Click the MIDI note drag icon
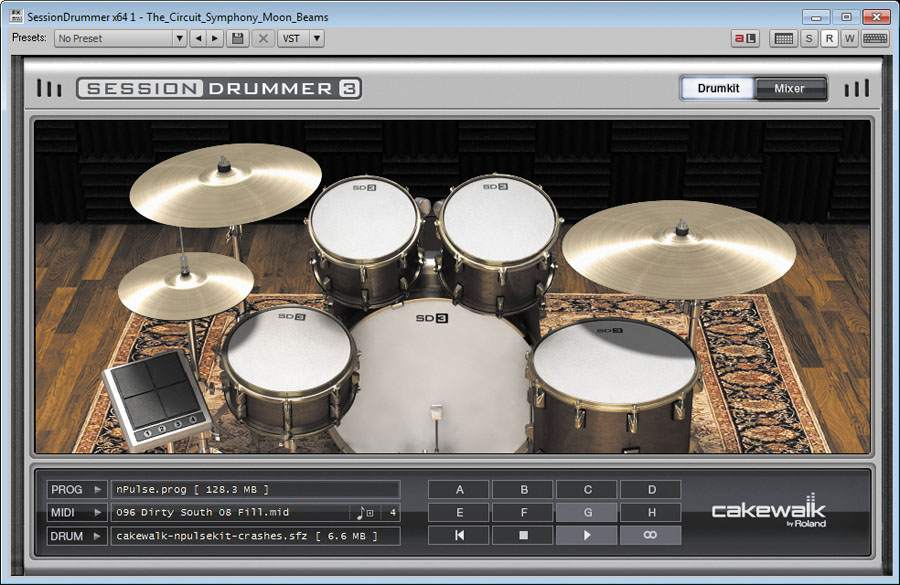This screenshot has height=585, width=900. tap(364, 513)
